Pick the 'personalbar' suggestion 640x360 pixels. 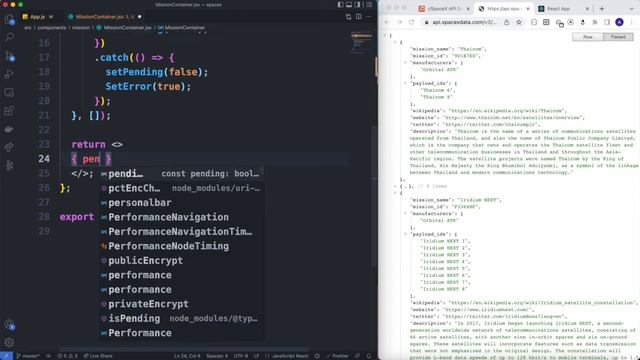(x=182, y=202)
